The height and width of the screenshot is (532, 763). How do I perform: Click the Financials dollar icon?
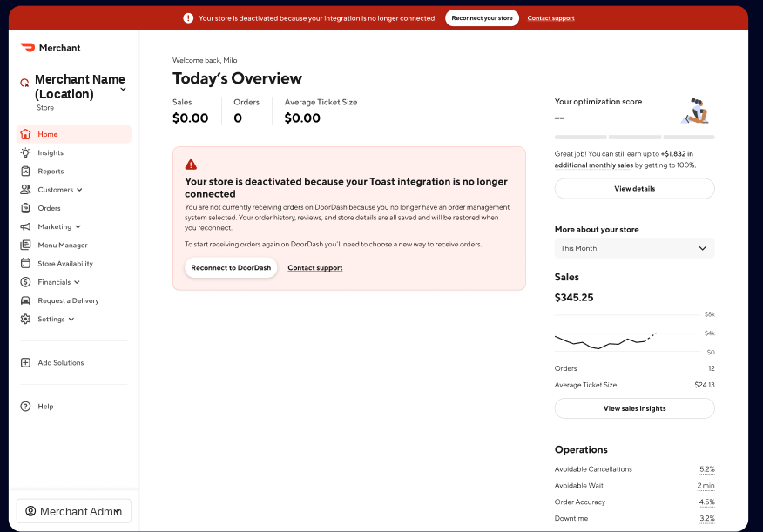point(26,282)
